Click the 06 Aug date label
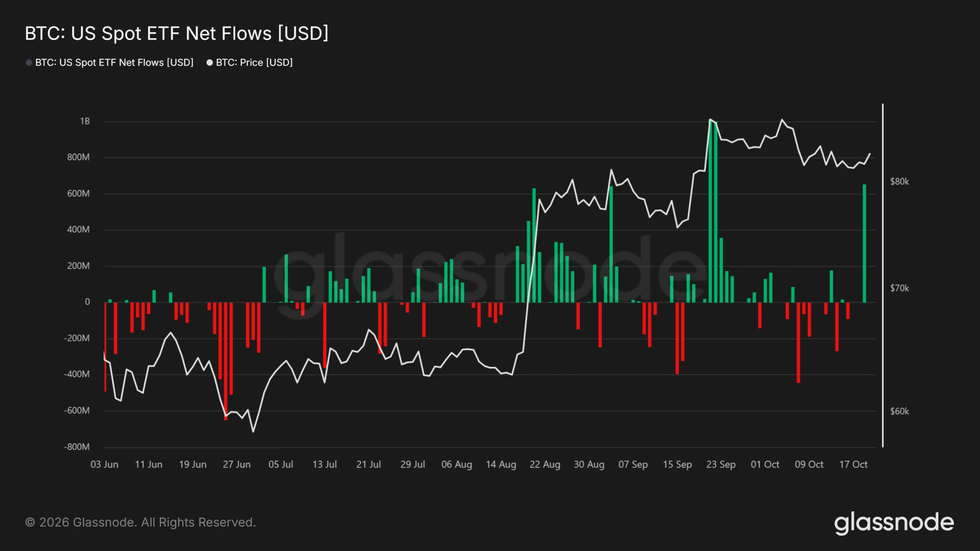Viewport: 980px width, 551px height. (457, 465)
